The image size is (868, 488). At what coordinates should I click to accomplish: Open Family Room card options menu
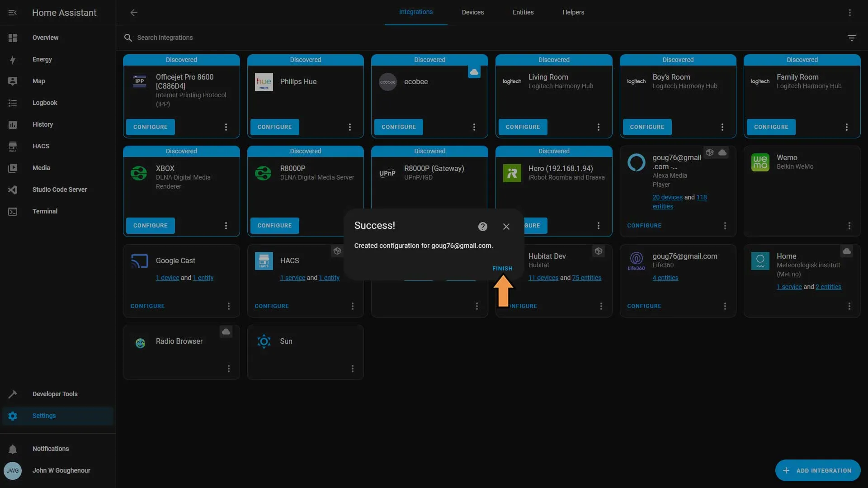point(847,128)
